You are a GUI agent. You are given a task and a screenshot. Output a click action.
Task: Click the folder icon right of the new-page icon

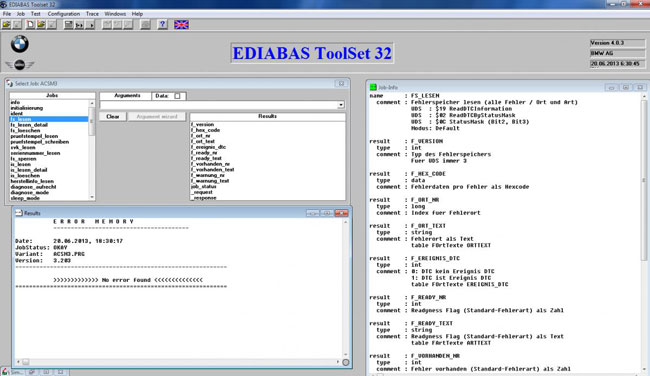click(x=41, y=25)
